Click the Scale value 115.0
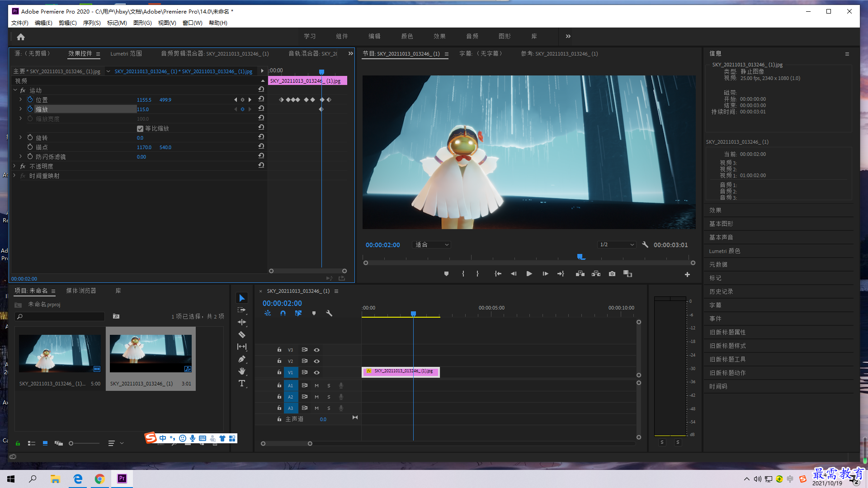 coord(143,109)
